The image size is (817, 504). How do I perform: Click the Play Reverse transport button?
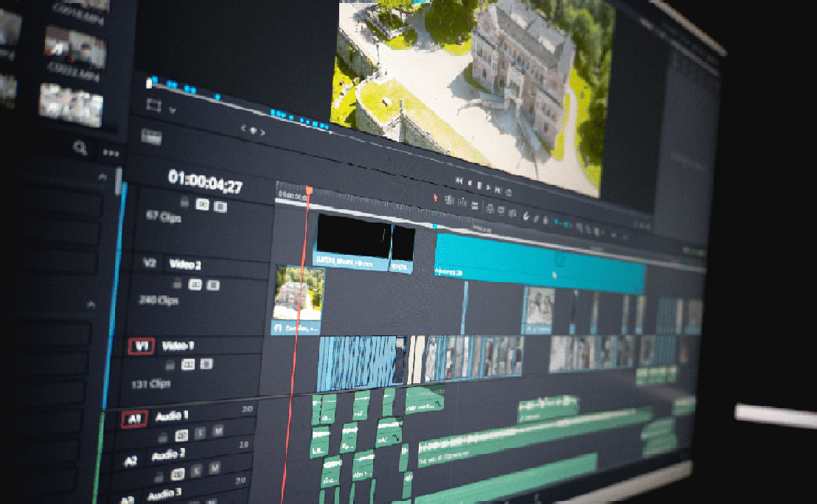470,183
